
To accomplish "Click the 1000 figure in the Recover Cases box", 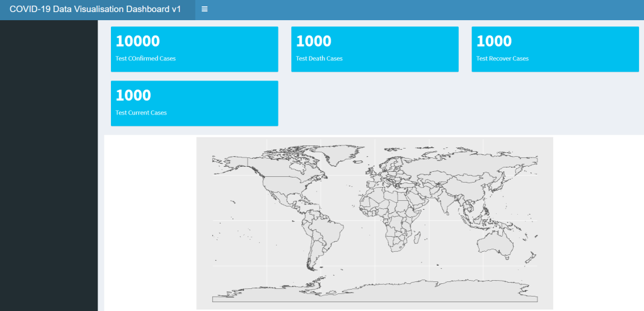I will pyautogui.click(x=493, y=42).
